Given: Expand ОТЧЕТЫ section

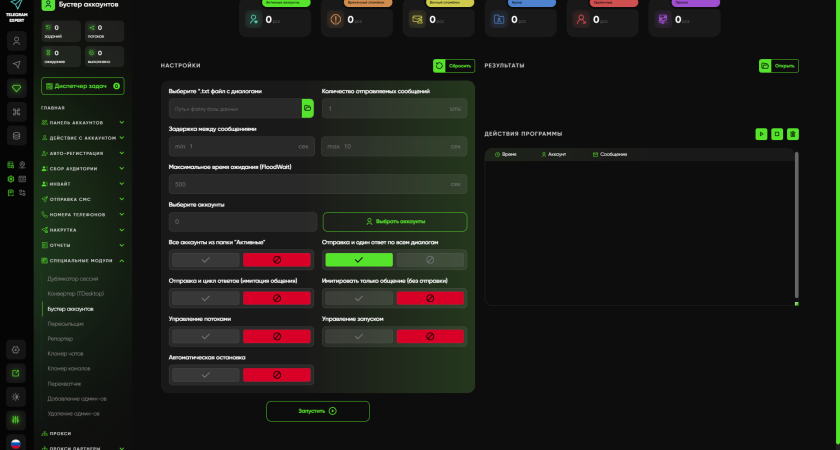Looking at the screenshot, I should click(83, 245).
